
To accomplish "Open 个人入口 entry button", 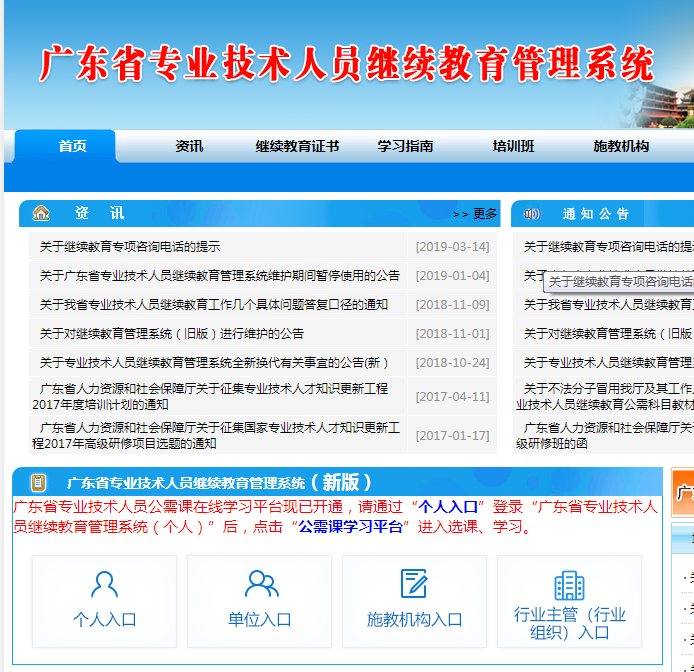I will [x=104, y=601].
